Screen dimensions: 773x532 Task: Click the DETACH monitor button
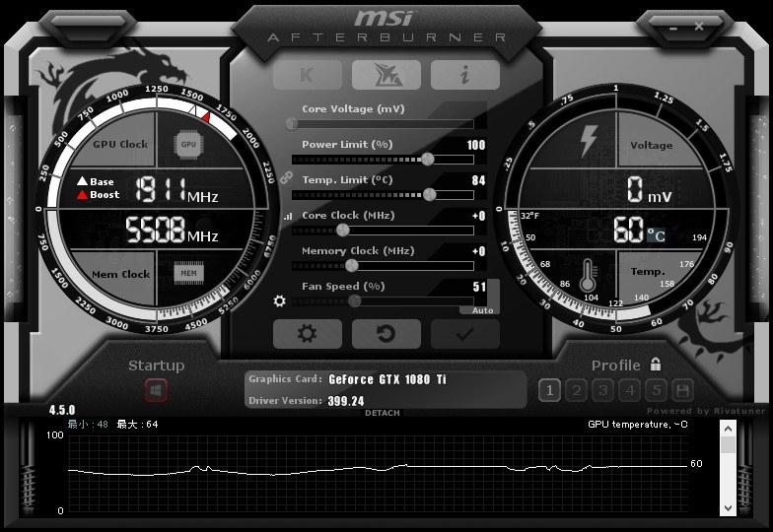pyautogui.click(x=383, y=413)
